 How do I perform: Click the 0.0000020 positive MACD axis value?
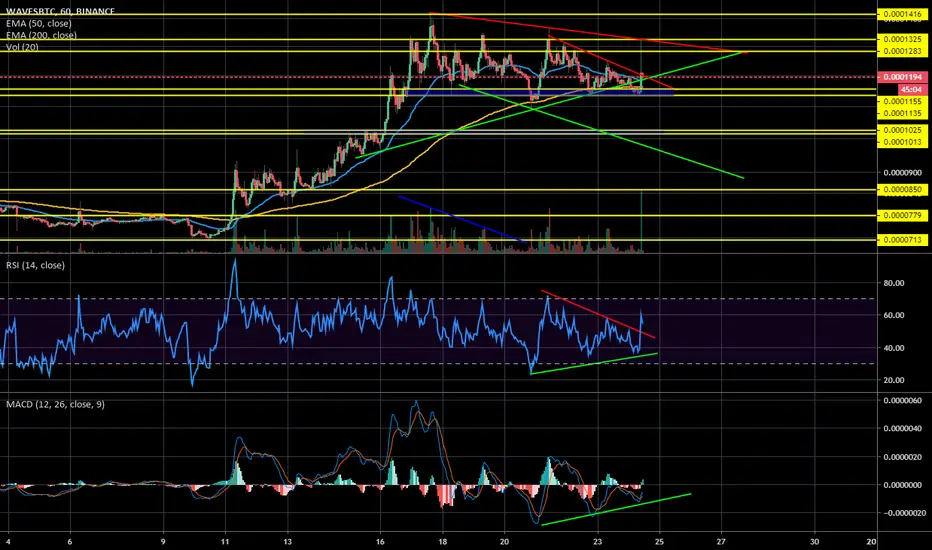902,457
